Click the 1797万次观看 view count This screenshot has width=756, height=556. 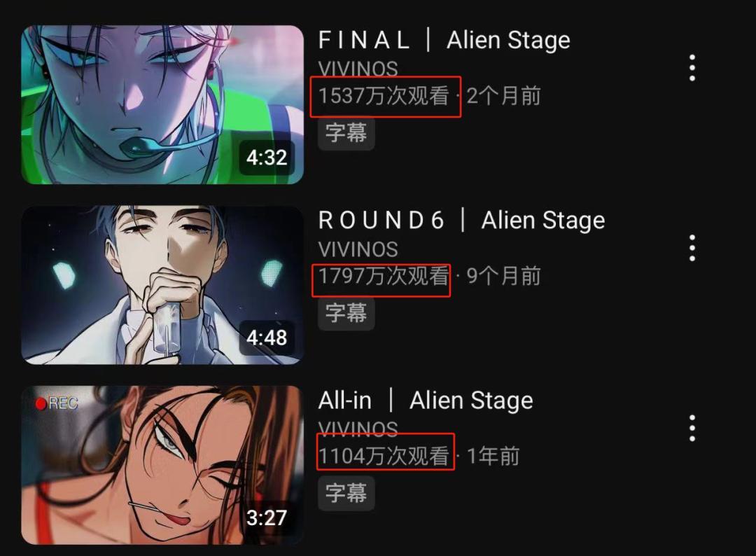coord(384,276)
